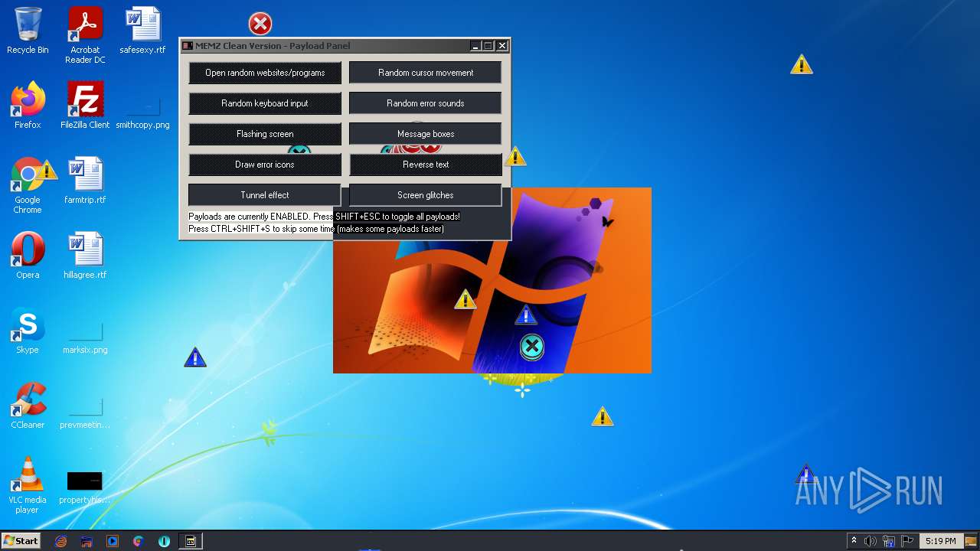Activate the MEMZ window taskbar button
This screenshot has height=551, width=980.
(x=191, y=541)
